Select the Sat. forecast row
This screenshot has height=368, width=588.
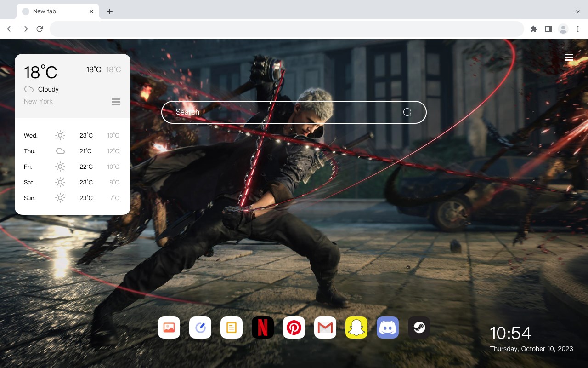click(x=72, y=182)
